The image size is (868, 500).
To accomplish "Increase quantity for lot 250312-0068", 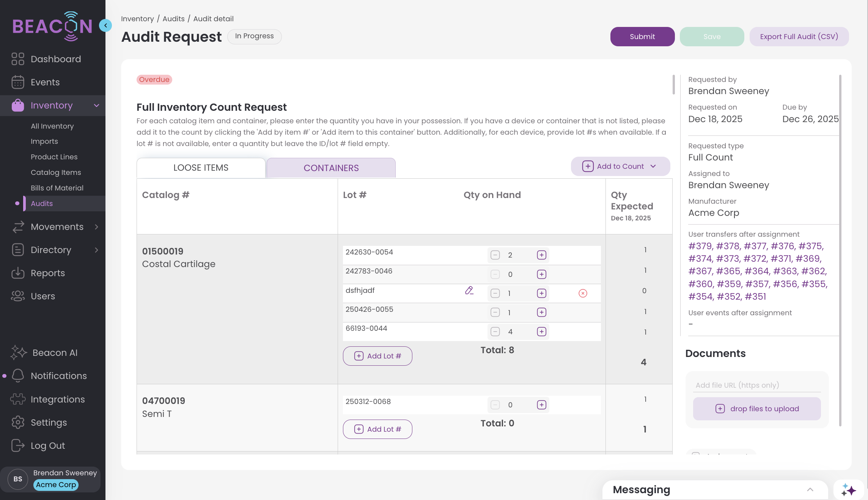I will pyautogui.click(x=541, y=405).
